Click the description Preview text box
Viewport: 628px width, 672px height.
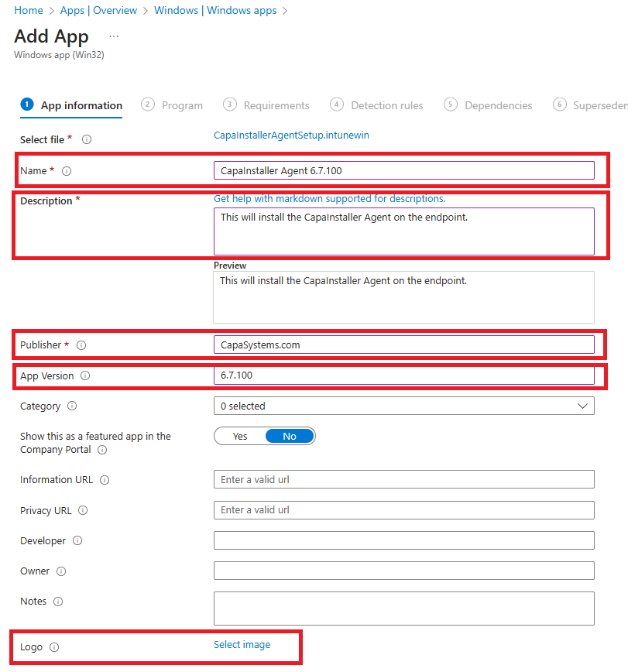click(403, 297)
